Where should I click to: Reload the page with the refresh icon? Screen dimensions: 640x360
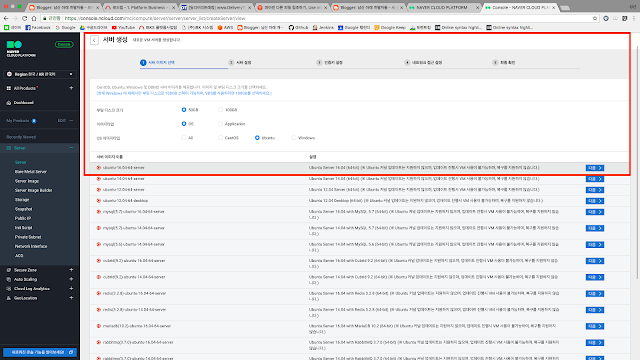point(24,18)
